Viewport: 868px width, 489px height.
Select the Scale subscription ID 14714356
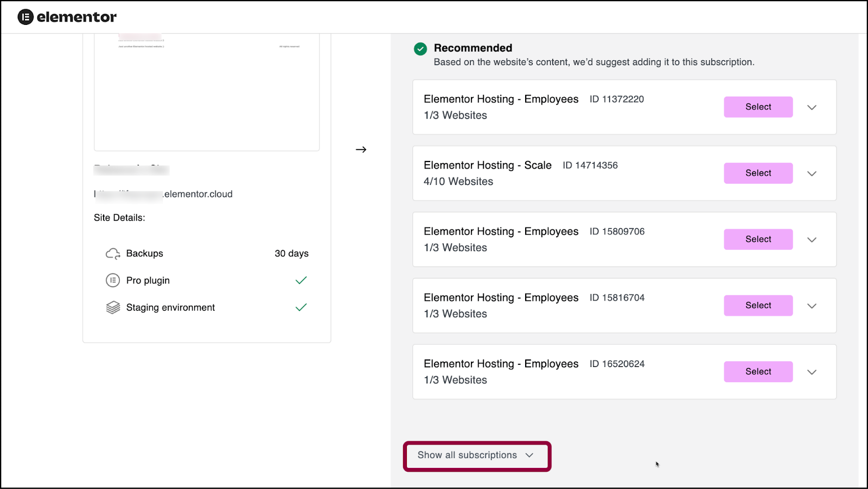pos(758,173)
